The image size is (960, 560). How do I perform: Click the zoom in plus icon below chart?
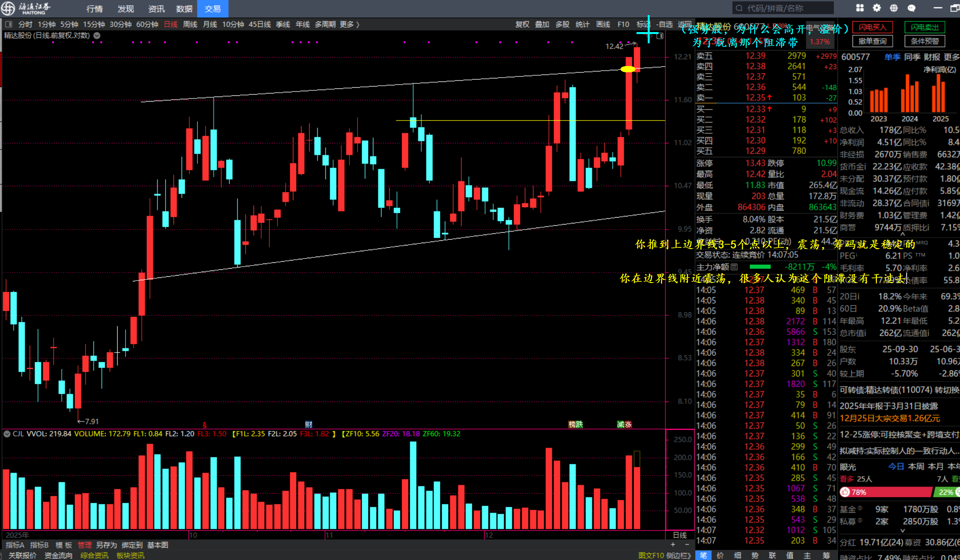coord(673,545)
